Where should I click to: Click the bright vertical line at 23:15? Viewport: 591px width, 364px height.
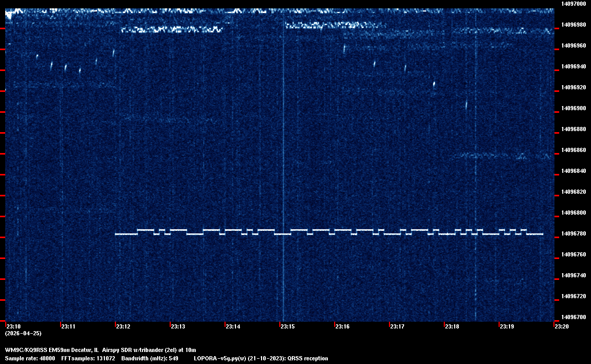tap(283, 157)
